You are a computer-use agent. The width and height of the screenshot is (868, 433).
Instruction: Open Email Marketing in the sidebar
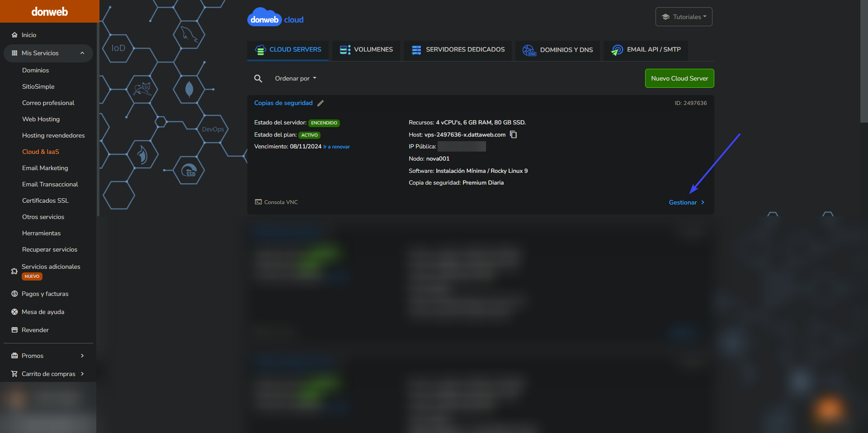click(45, 168)
